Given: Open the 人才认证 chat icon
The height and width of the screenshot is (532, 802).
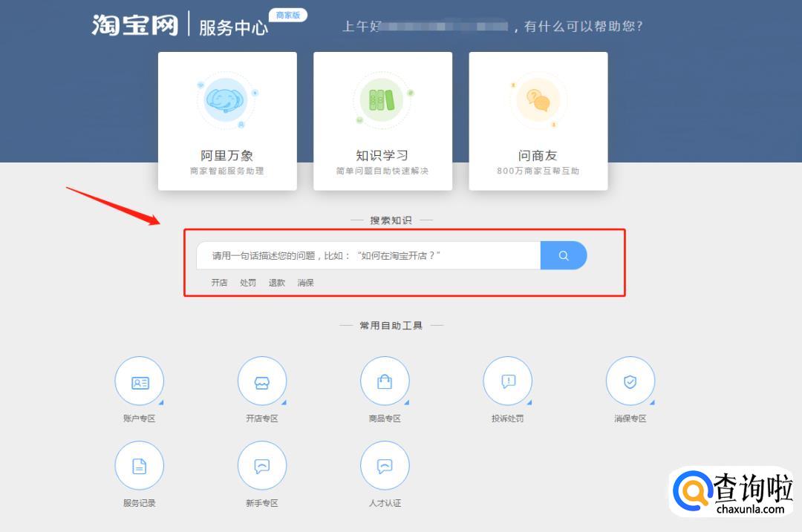Looking at the screenshot, I should point(385,465).
